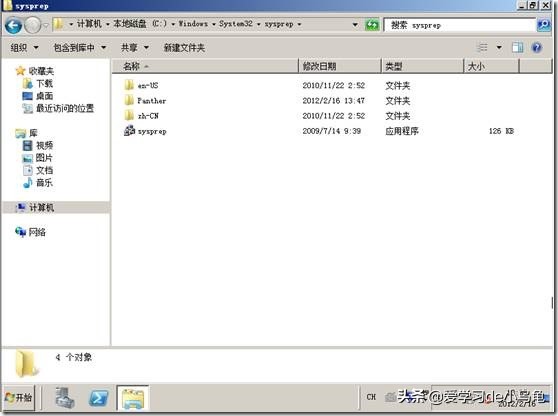
Task: Click the zh-CN folder name
Action: [x=148, y=116]
